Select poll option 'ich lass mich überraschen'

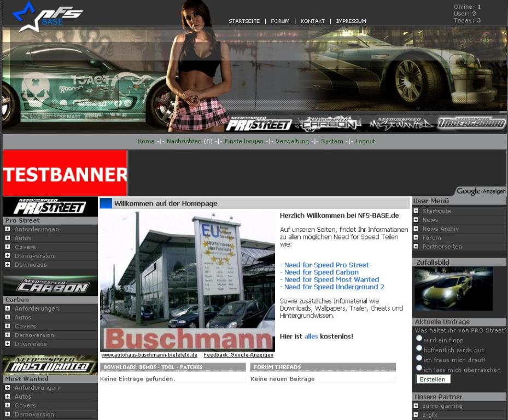click(419, 367)
